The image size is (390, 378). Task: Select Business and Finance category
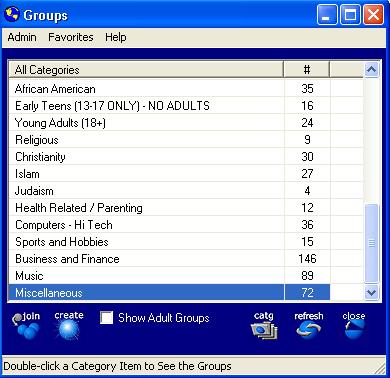[146, 259]
